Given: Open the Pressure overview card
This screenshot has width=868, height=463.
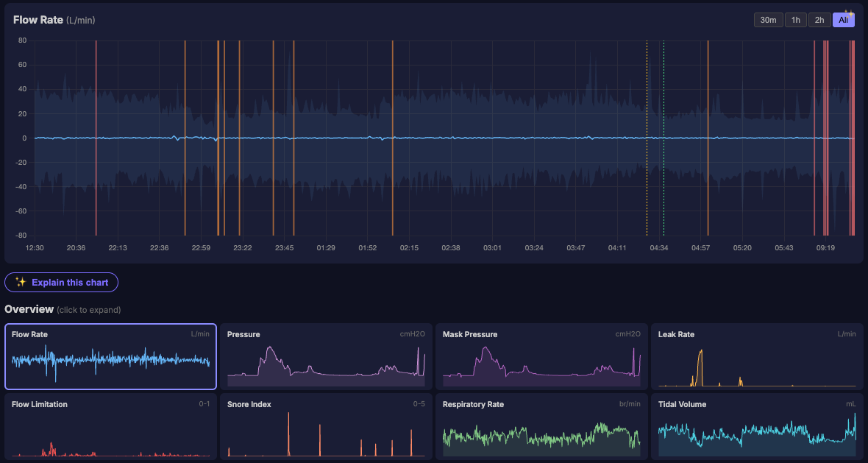Looking at the screenshot, I should 326,357.
